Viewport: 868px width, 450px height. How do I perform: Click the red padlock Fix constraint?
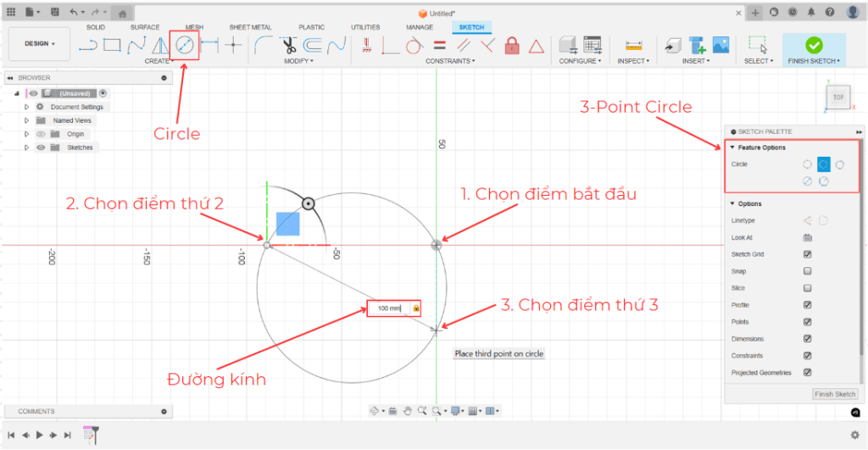[x=512, y=45]
